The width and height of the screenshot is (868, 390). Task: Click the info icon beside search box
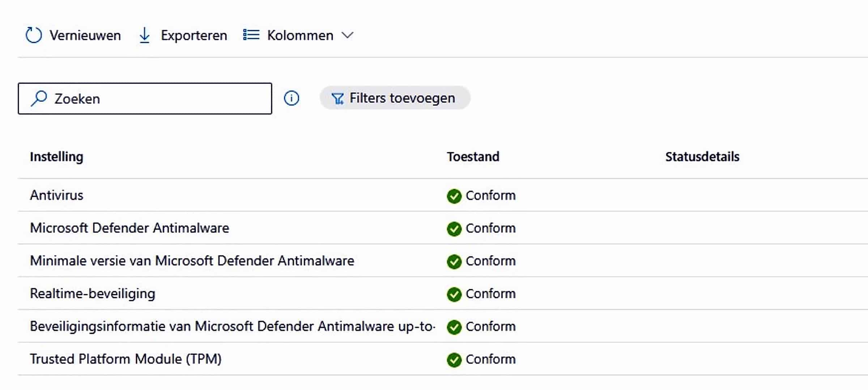292,98
